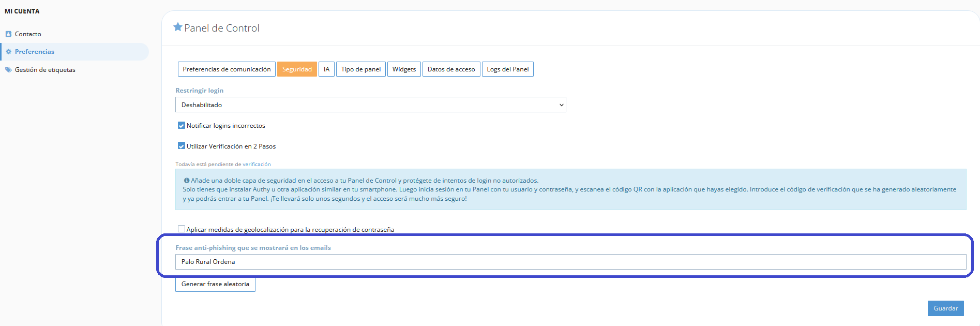Select the Tipo de panel tab

click(360, 69)
